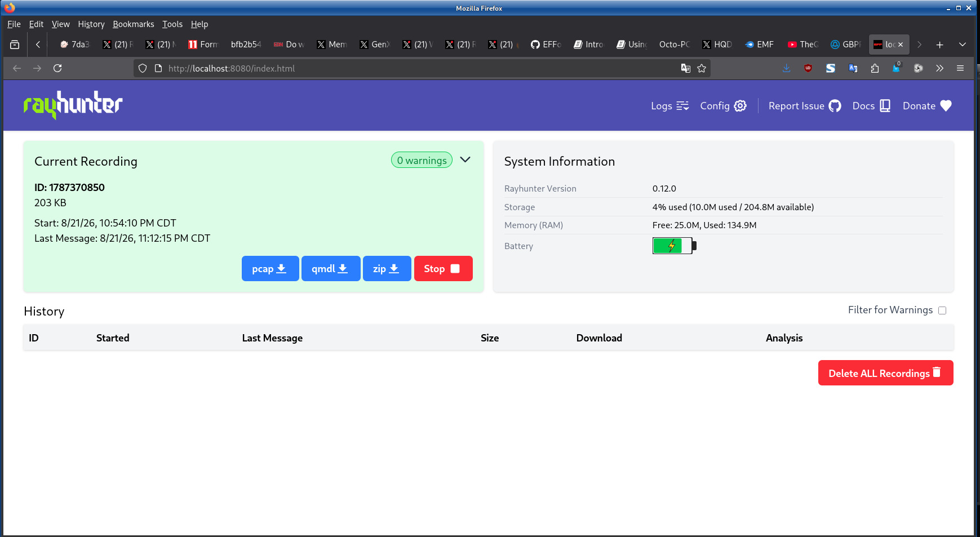980x537 pixels.
Task: Click the extension icon with the 0 badge
Action: 897,68
